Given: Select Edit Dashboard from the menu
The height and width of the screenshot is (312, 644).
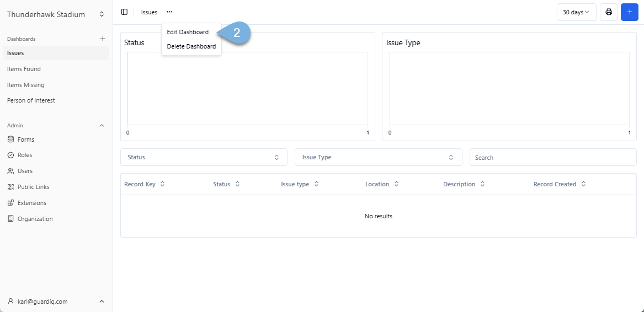Looking at the screenshot, I should 188,32.
